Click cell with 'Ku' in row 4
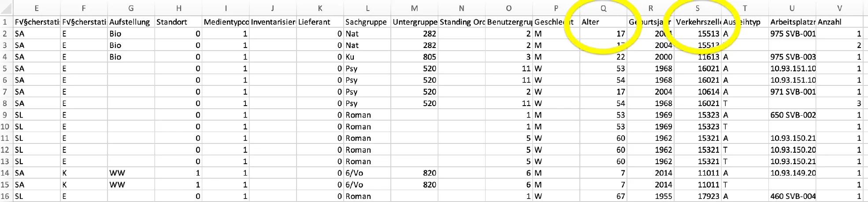 pos(367,57)
